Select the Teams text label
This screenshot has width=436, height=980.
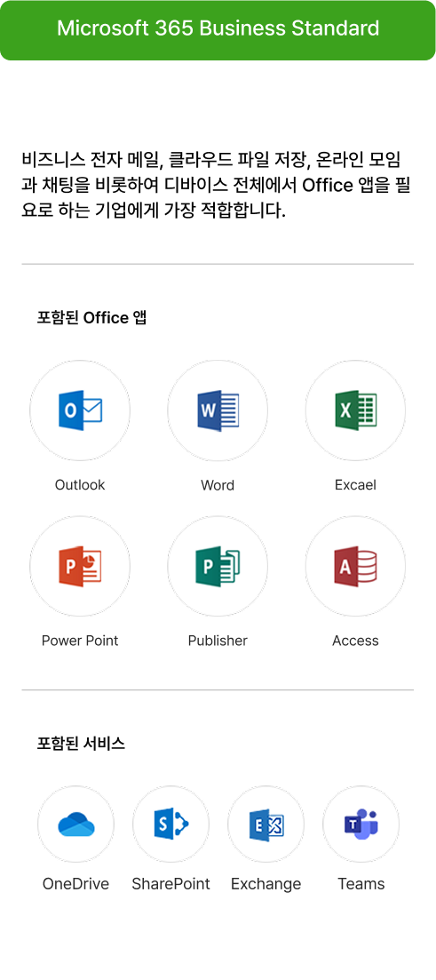tap(361, 884)
